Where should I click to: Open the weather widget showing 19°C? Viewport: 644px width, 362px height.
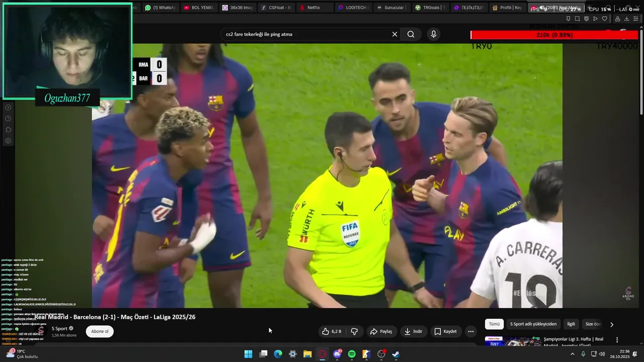click(21, 354)
